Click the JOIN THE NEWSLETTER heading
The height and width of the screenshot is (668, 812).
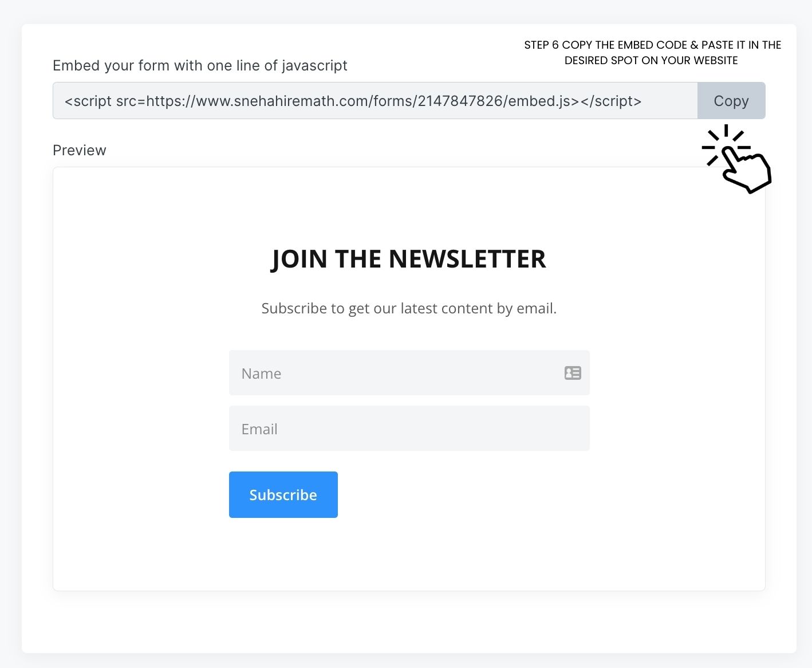click(409, 259)
